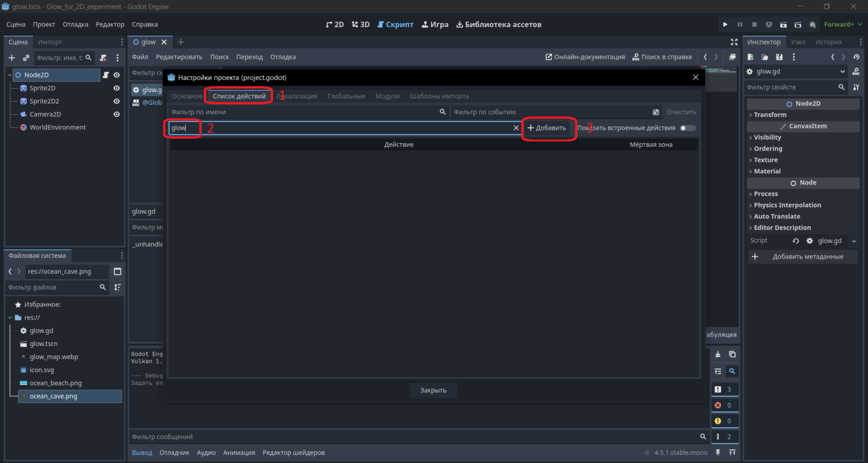868x463 pixels.
Task: Switch to the Локализация tab
Action: (297, 96)
